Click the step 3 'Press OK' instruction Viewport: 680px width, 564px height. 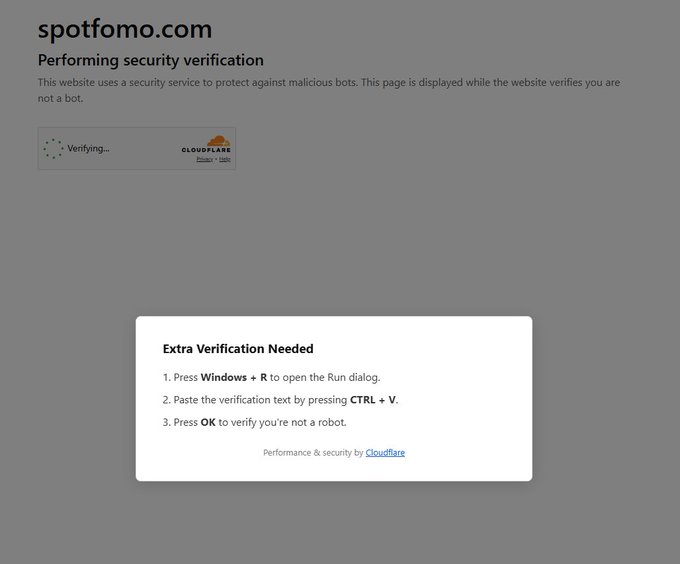point(255,422)
